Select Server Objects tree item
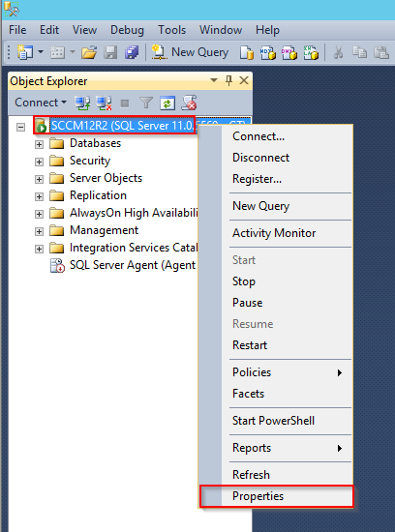This screenshot has height=532, width=395. 106,178
